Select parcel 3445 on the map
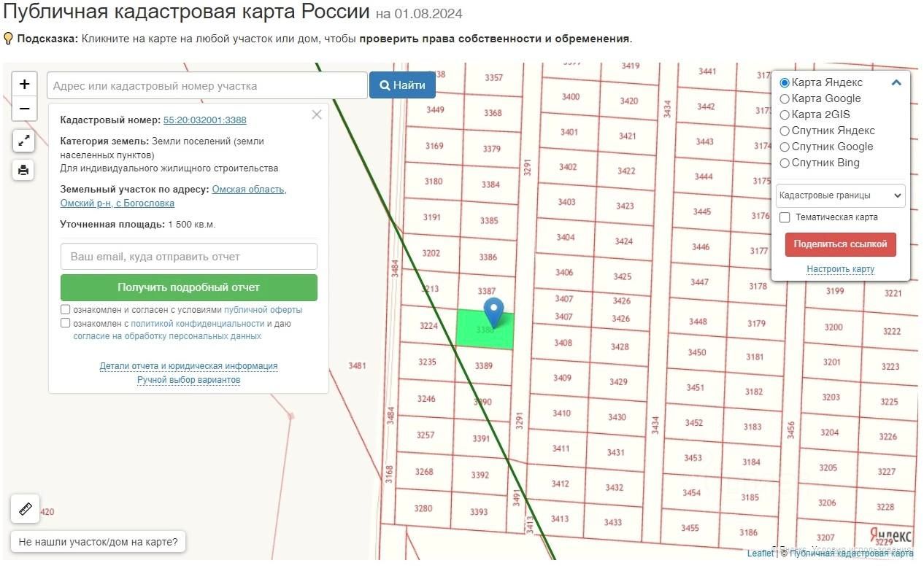This screenshot has width=924, height=571. (702, 211)
